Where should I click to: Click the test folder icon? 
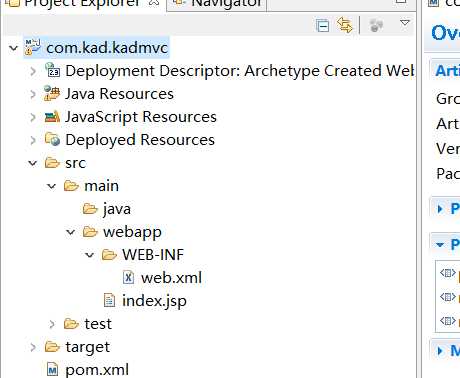[x=71, y=324]
